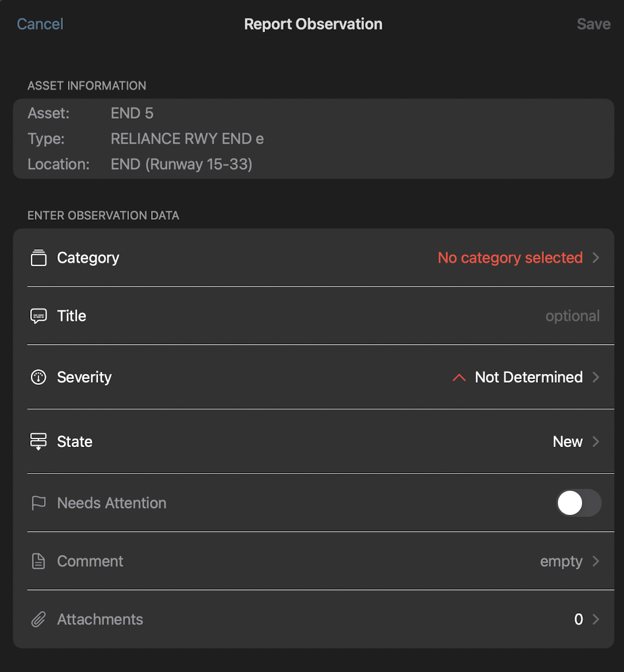Click the State icon
The width and height of the screenshot is (624, 672).
click(38, 441)
